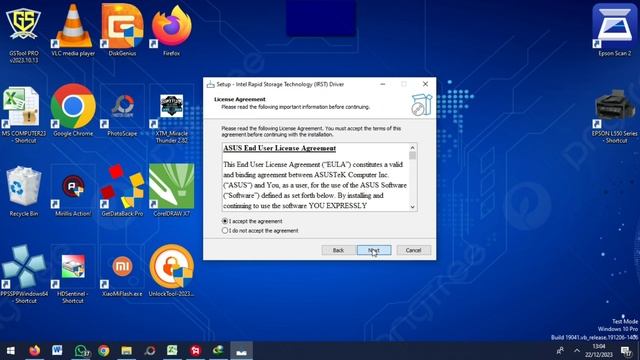This screenshot has width=640, height=360.
Task: Open Firefox desktop shortcut
Action: point(171,29)
